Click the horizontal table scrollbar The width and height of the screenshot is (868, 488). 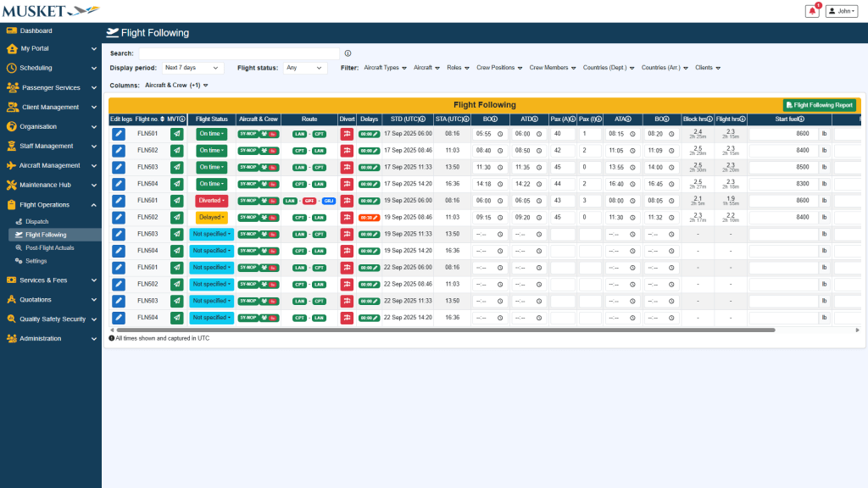(441, 330)
